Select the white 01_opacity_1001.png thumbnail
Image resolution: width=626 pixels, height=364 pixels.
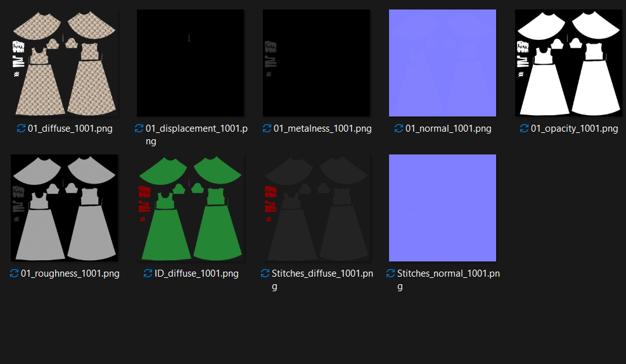coord(568,63)
